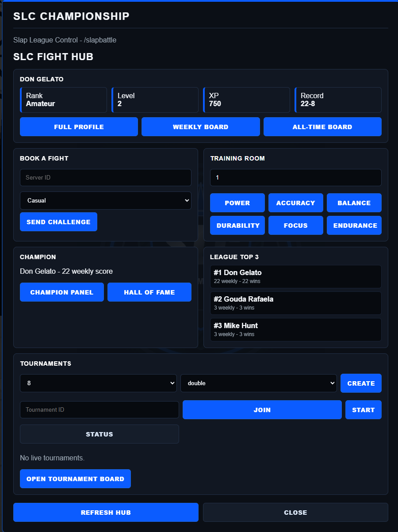Viewport: 398px width, 532px height.
Task: Click the Rank Amateur stat card
Action: tap(63, 100)
